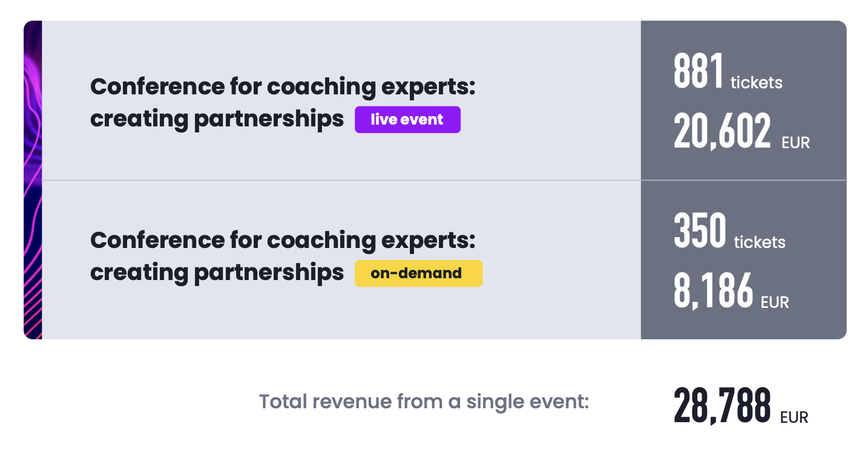Open the on-demand conference title
Viewport: 868px width, 450px height.
tap(283, 256)
